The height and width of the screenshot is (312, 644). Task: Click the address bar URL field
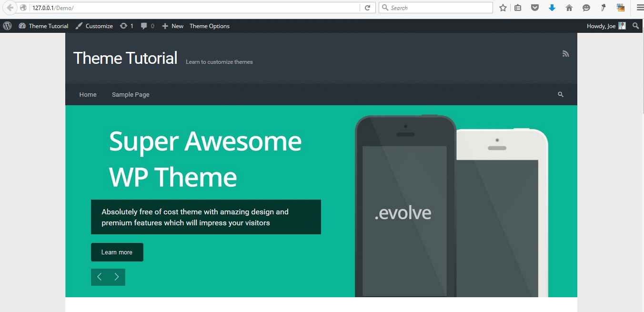click(x=195, y=8)
